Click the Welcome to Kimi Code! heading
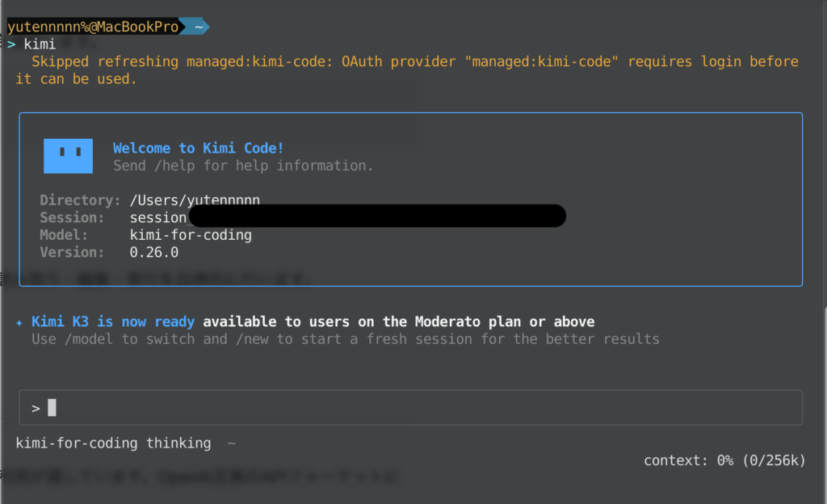827x504 pixels. tap(199, 148)
